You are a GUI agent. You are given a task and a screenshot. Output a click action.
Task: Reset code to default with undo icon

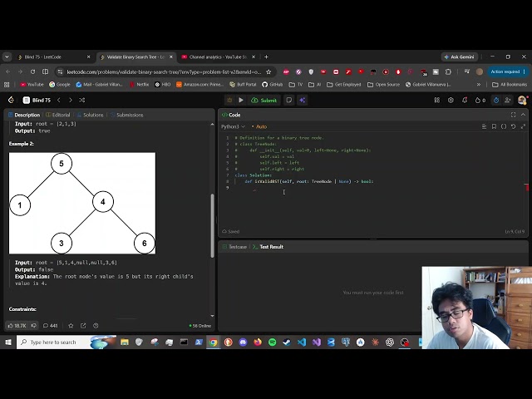[514, 126]
